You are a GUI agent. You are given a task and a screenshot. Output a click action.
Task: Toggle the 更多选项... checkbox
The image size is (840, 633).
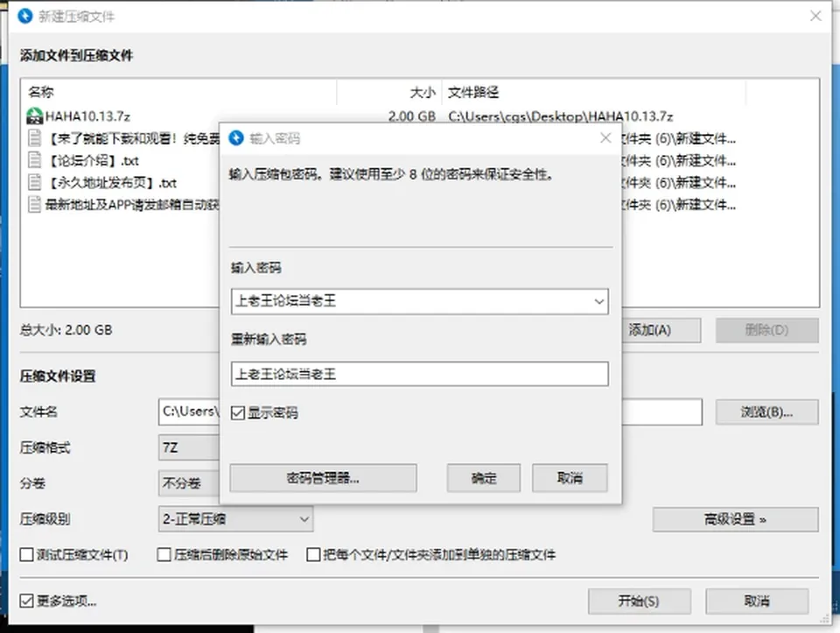point(26,601)
